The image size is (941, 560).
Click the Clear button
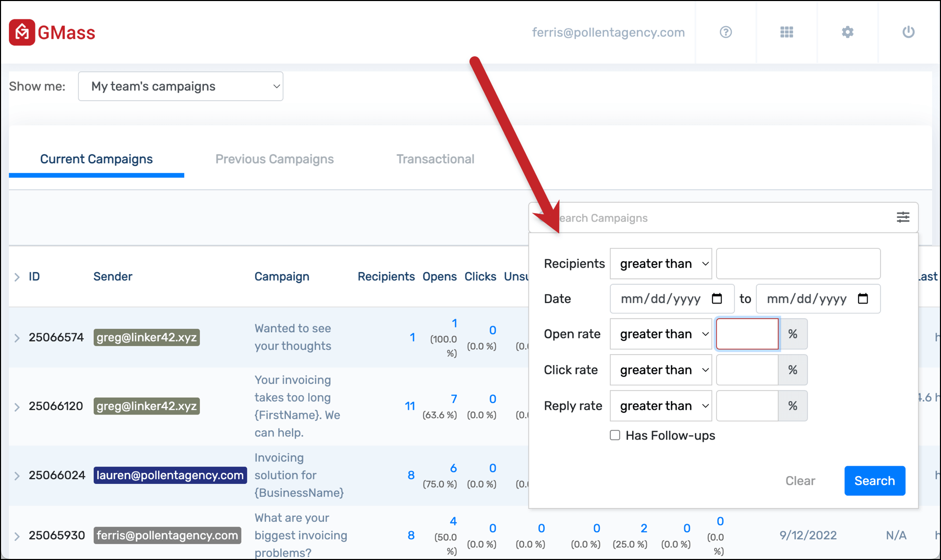click(x=800, y=481)
